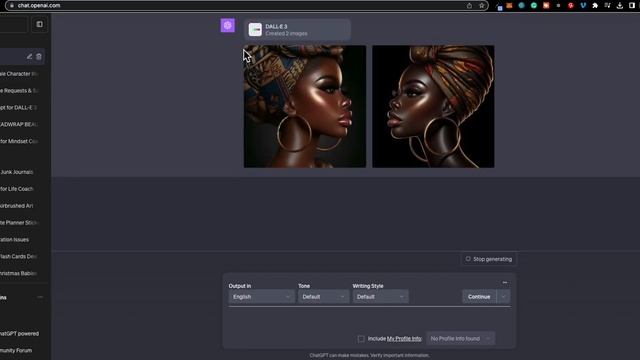Viewport: 640px width, 360px height.
Task: Share the page using the address bar icon
Action: pyautogui.click(x=469, y=6)
